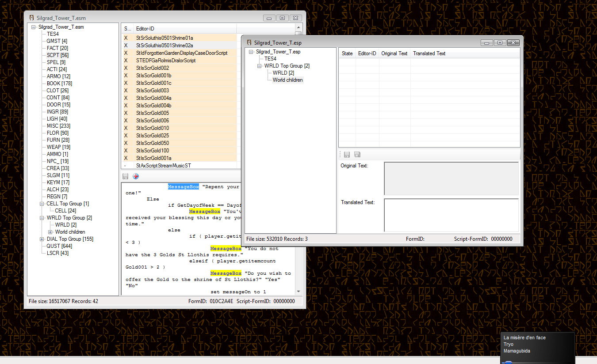597x364 pixels.
Task: Select WEAP [19] tree item
Action: point(58,147)
